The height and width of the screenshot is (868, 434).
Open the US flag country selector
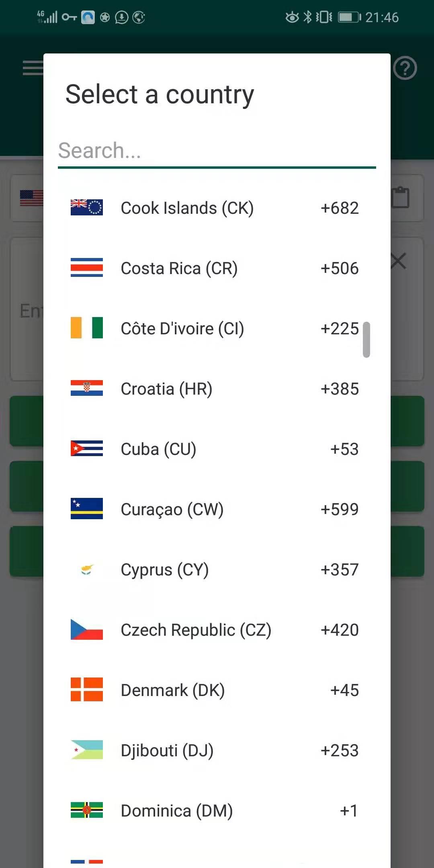[x=31, y=198]
